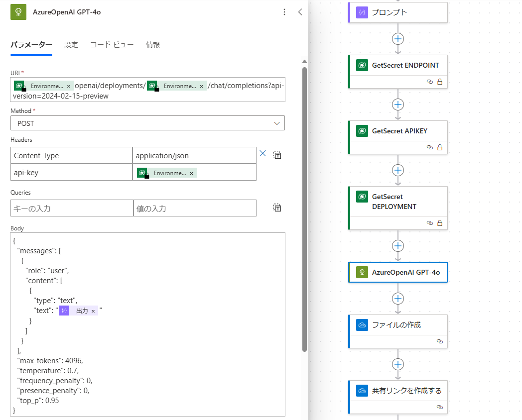
Task: Click ファイルの作成 OneDrive icon
Action: tap(362, 325)
